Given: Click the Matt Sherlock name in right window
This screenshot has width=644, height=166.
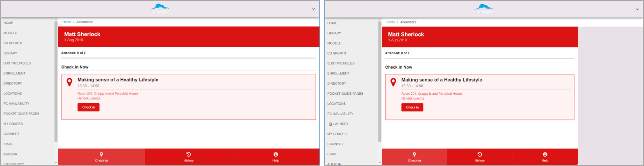Looking at the screenshot, I should click(406, 34).
